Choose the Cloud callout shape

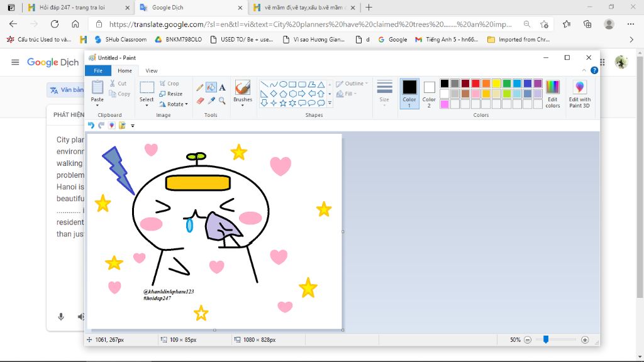point(321,103)
